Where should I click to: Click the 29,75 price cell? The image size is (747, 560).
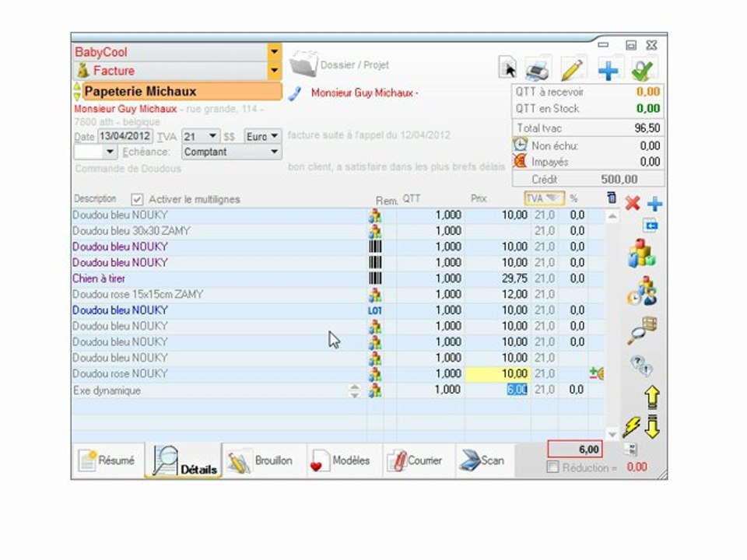pos(497,278)
